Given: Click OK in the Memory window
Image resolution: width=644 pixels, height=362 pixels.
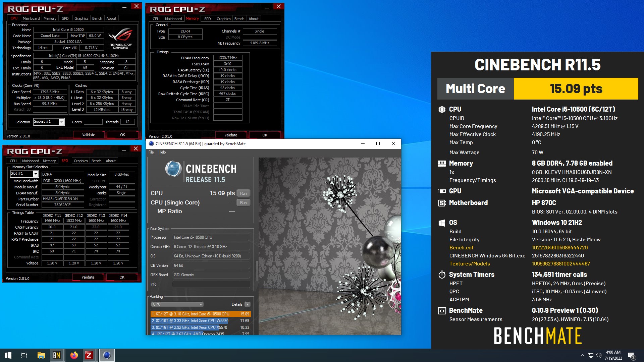Looking at the screenshot, I should 265,135.
